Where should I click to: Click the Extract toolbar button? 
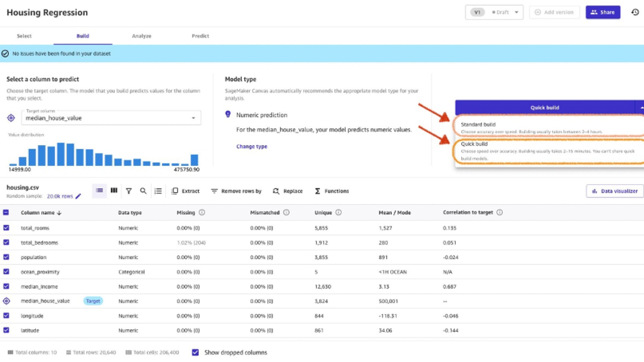tap(186, 191)
